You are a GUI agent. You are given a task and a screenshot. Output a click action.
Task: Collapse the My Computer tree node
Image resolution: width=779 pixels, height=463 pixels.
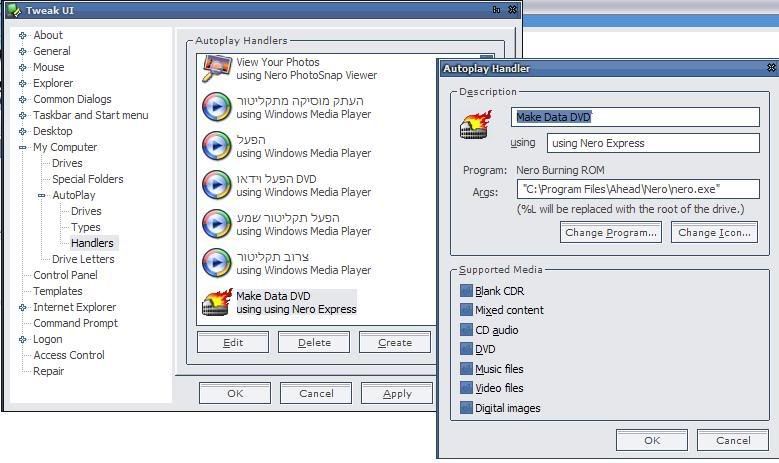(22, 147)
